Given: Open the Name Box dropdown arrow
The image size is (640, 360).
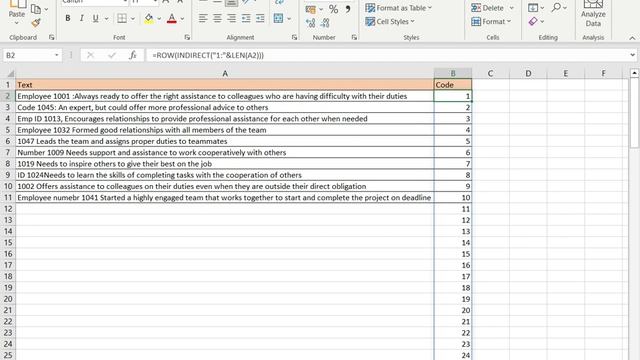Looking at the screenshot, I should click(56, 55).
